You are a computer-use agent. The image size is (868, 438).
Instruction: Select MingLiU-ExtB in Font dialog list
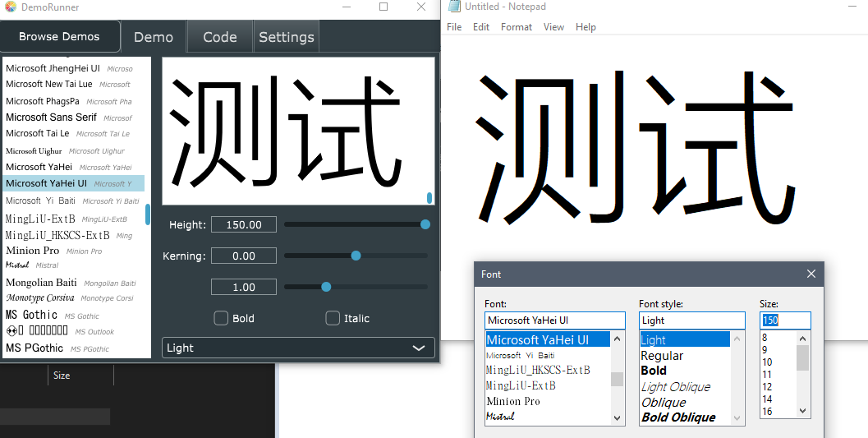coord(548,385)
